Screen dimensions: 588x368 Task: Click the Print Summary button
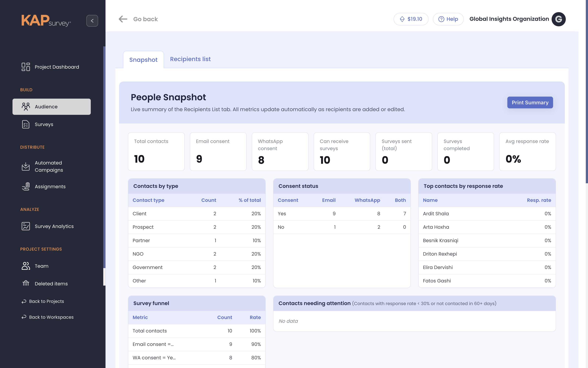click(530, 102)
